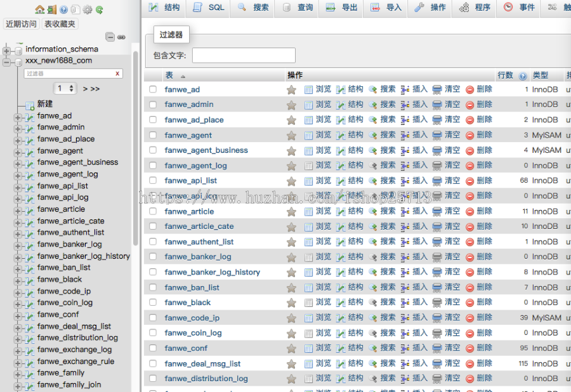Tick the checkbox for fanwe_article
571x392 pixels.
[152, 211]
